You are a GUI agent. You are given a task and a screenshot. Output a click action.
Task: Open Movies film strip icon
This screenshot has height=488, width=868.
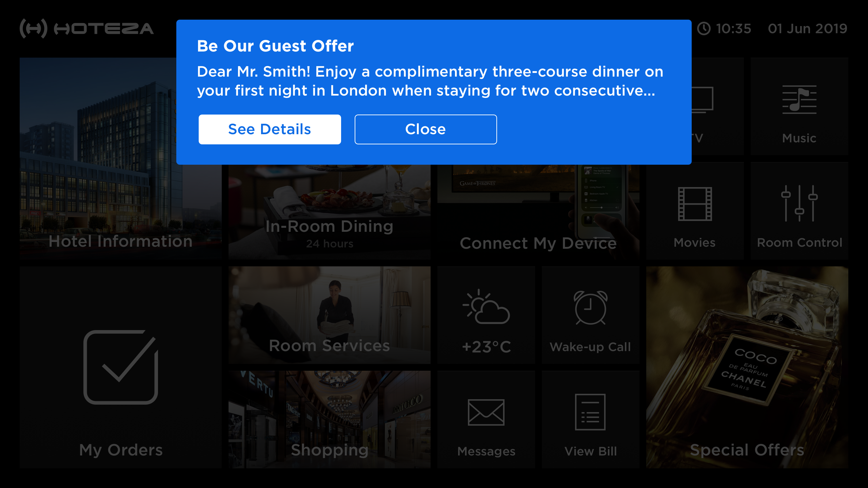(x=695, y=204)
